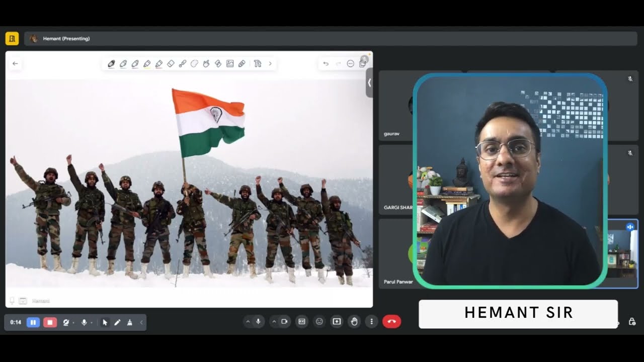Raise hand in the meeting
The width and height of the screenshot is (644, 362).
click(354, 322)
